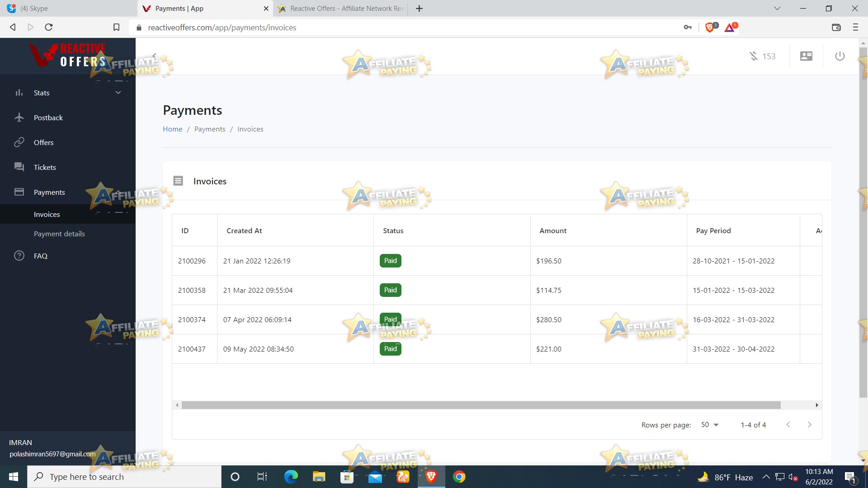Image resolution: width=868 pixels, height=488 pixels.
Task: Click the Home breadcrumb link
Action: click(x=172, y=129)
